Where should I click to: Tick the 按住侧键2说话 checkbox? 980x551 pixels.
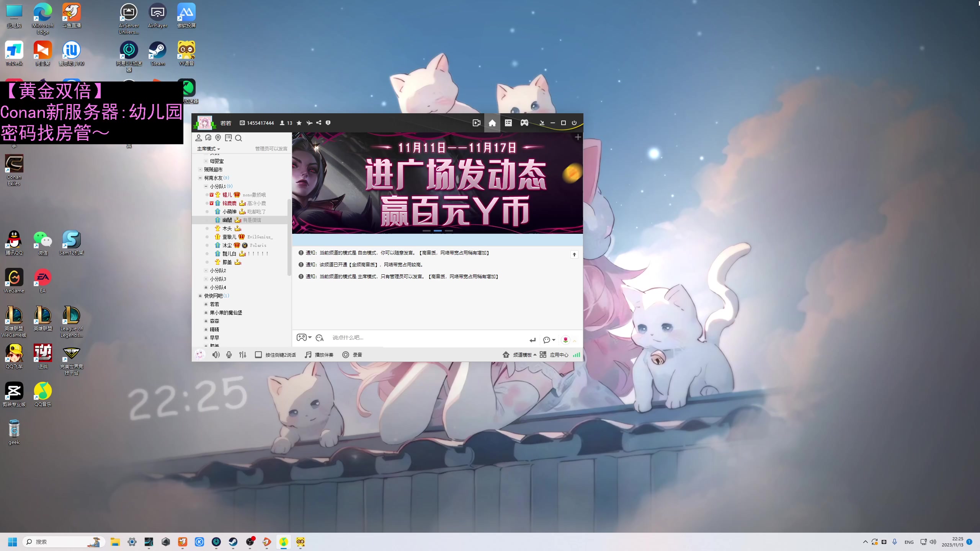tap(258, 355)
